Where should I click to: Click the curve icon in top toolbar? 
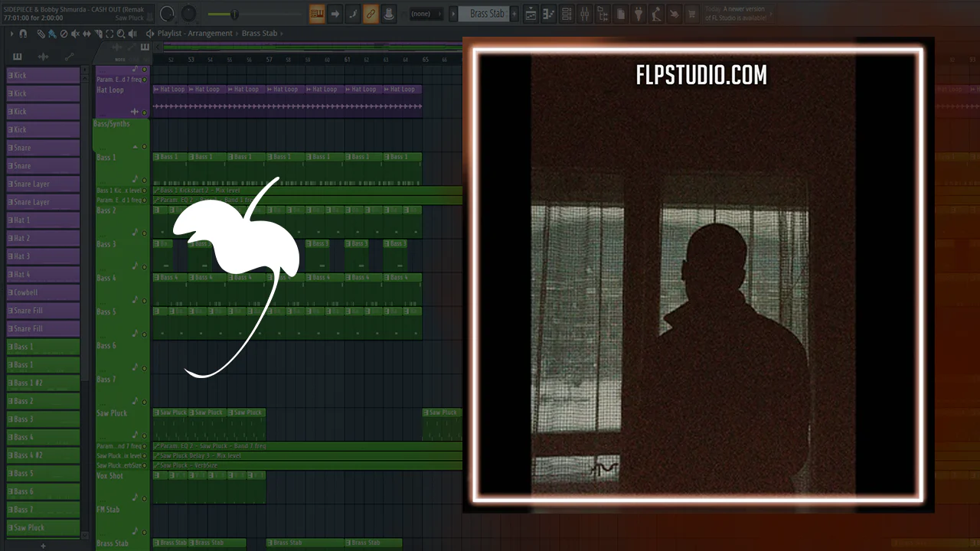pyautogui.click(x=353, y=14)
